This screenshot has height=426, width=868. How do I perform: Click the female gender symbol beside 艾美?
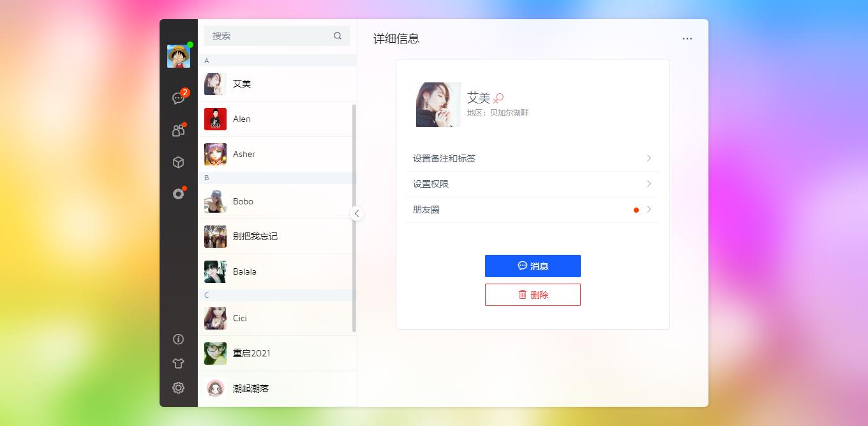coord(499,99)
